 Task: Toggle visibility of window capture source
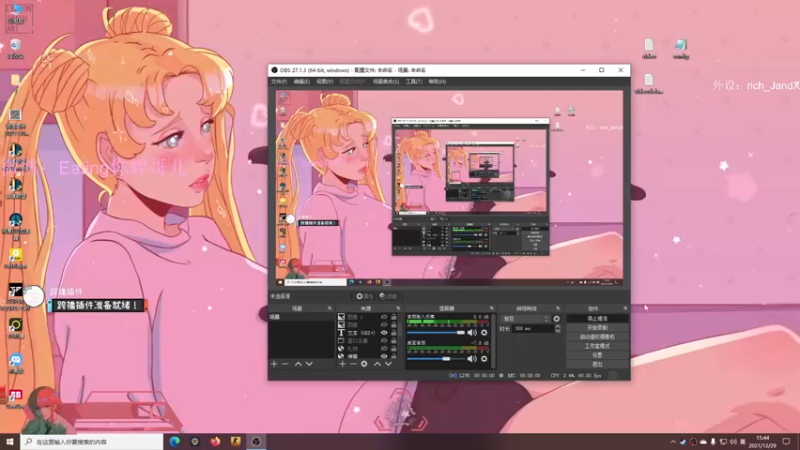pos(384,340)
